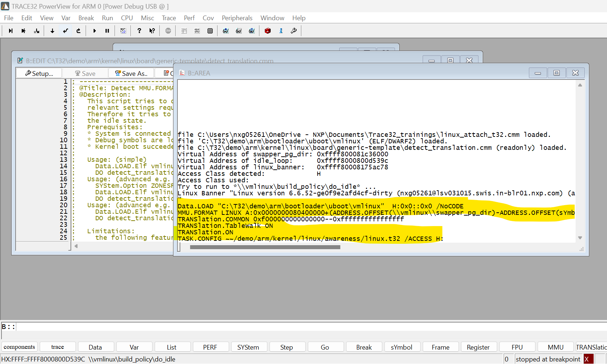This screenshot has width=607, height=364.
Task: Open the source List window icon
Action: (x=184, y=31)
